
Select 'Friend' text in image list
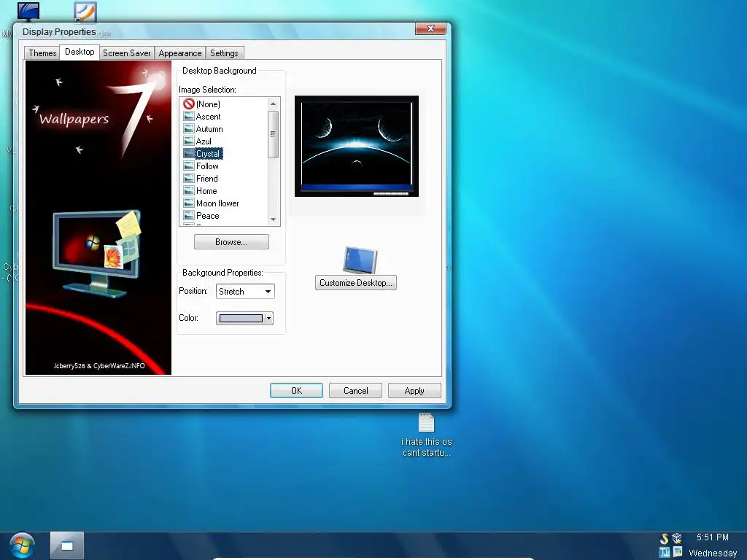[206, 179]
